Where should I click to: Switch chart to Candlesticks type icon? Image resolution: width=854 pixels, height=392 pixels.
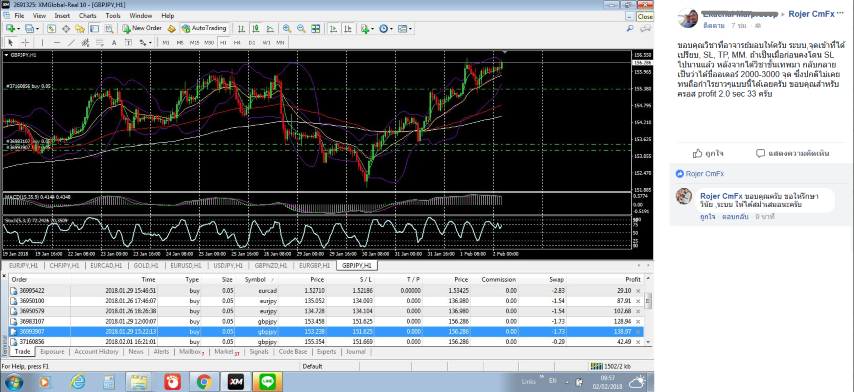point(255,28)
